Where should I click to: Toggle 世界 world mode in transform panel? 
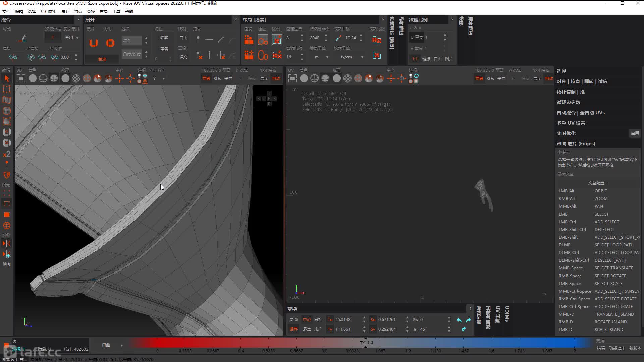point(293,329)
